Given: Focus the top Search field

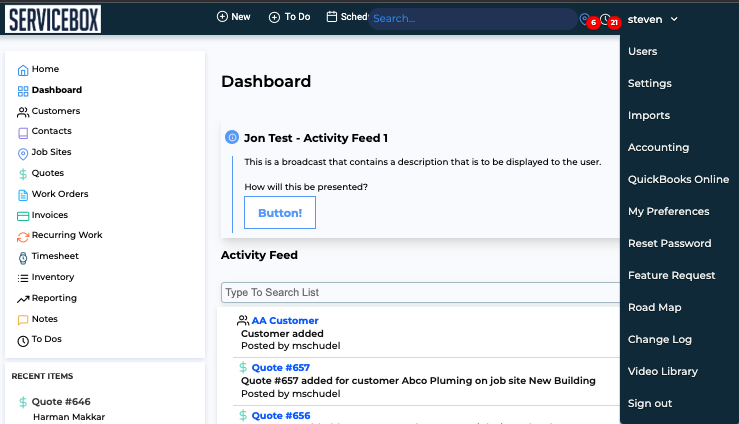Looking at the screenshot, I should tap(472, 19).
